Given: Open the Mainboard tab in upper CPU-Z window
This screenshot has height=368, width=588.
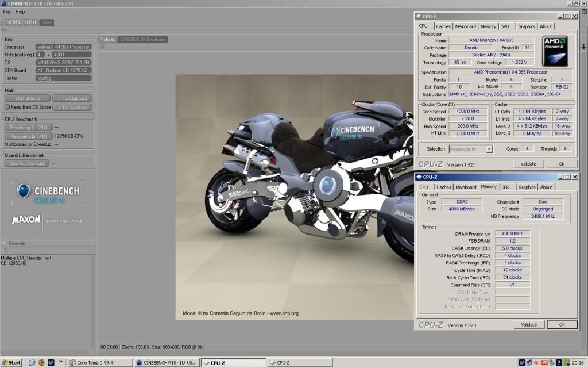Looking at the screenshot, I should pyautogui.click(x=465, y=26).
